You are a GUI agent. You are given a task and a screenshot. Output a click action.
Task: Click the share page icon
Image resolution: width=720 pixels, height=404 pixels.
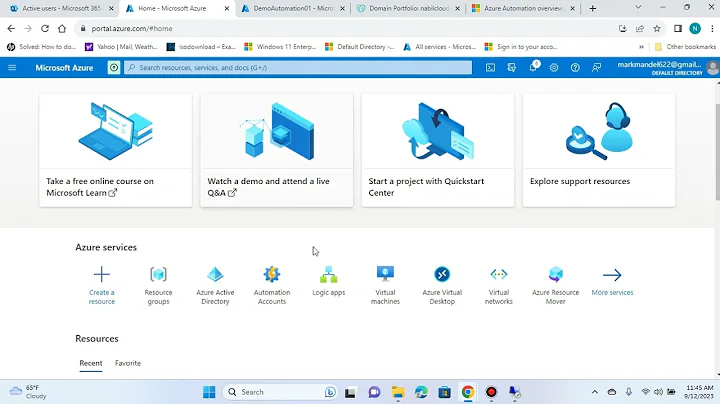(x=640, y=28)
